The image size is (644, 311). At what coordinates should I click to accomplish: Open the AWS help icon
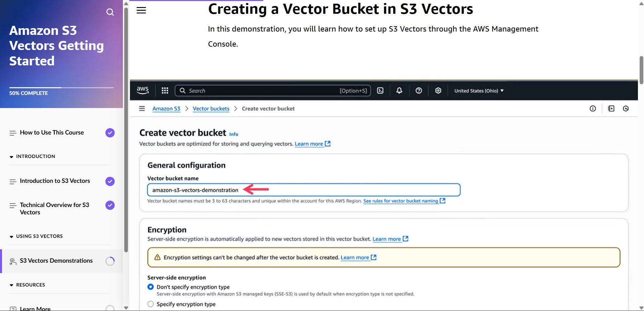click(x=418, y=91)
